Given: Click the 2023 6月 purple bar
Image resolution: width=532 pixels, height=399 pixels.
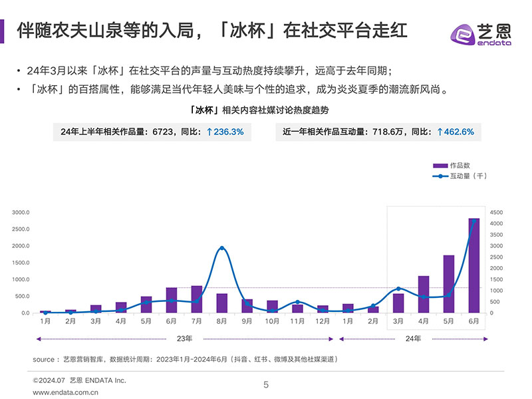Looking at the screenshot, I should click(172, 301).
